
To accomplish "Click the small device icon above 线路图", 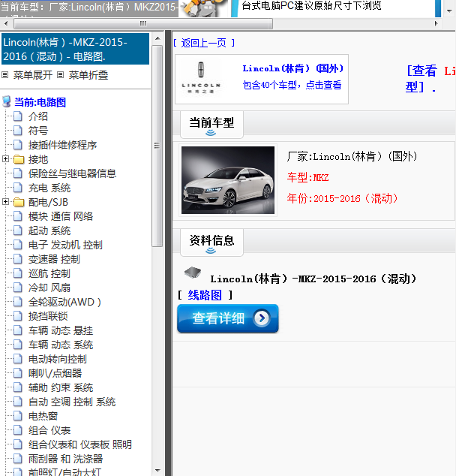I will [193, 273].
